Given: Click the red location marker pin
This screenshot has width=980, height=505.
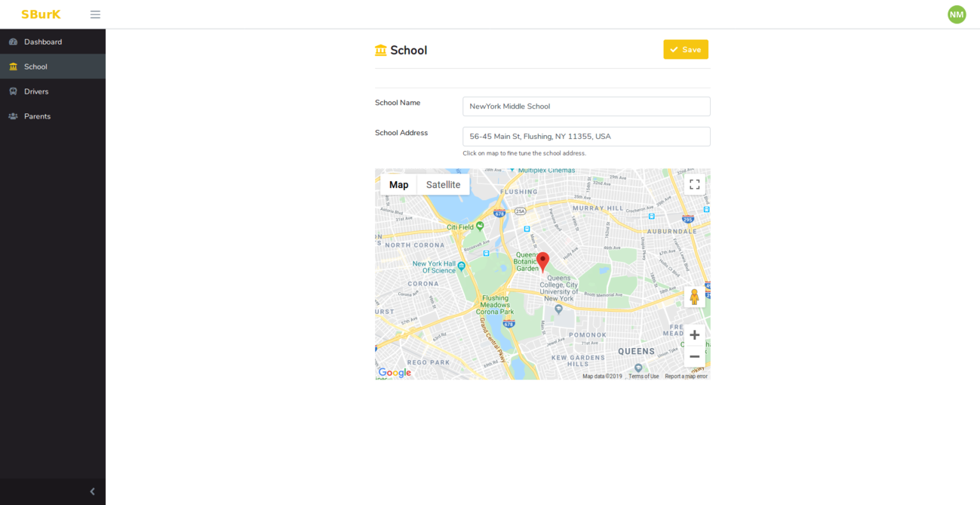Looking at the screenshot, I should [x=542, y=262].
